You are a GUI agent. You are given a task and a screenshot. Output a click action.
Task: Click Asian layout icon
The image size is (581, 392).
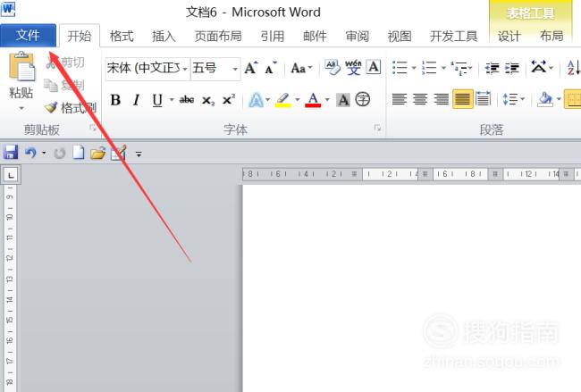point(539,67)
